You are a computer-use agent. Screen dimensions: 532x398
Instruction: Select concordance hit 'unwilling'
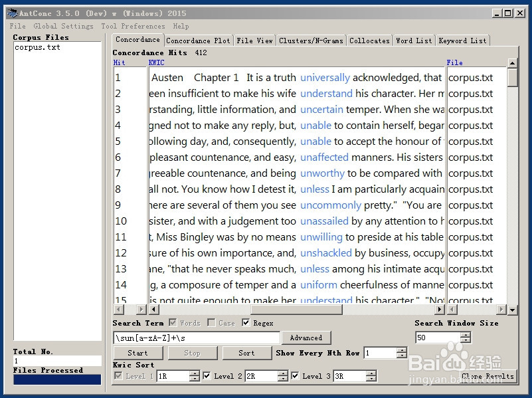[x=321, y=237]
